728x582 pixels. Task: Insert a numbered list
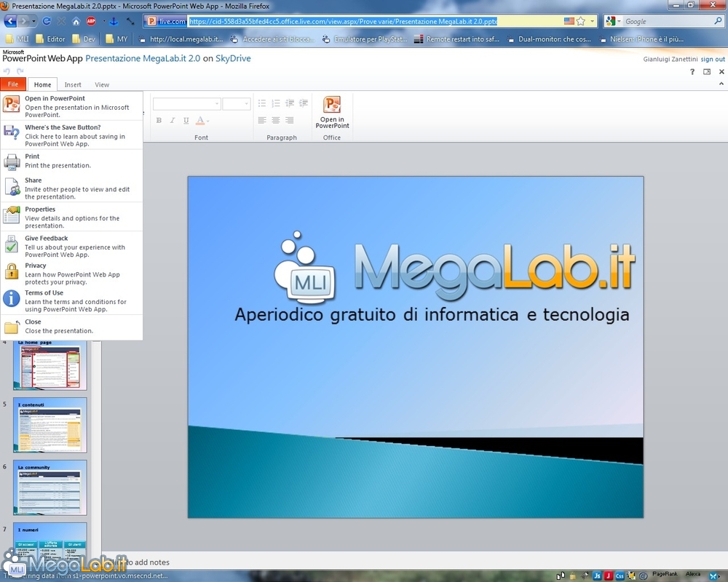click(x=276, y=103)
